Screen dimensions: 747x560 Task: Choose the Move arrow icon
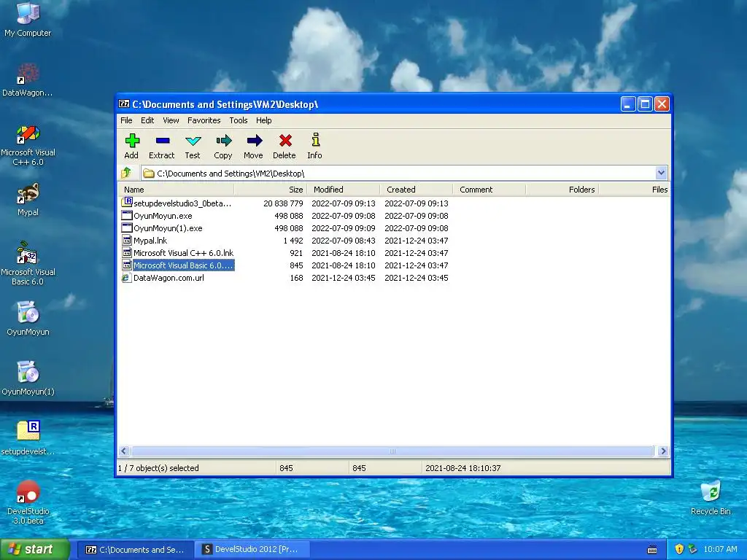pyautogui.click(x=255, y=141)
